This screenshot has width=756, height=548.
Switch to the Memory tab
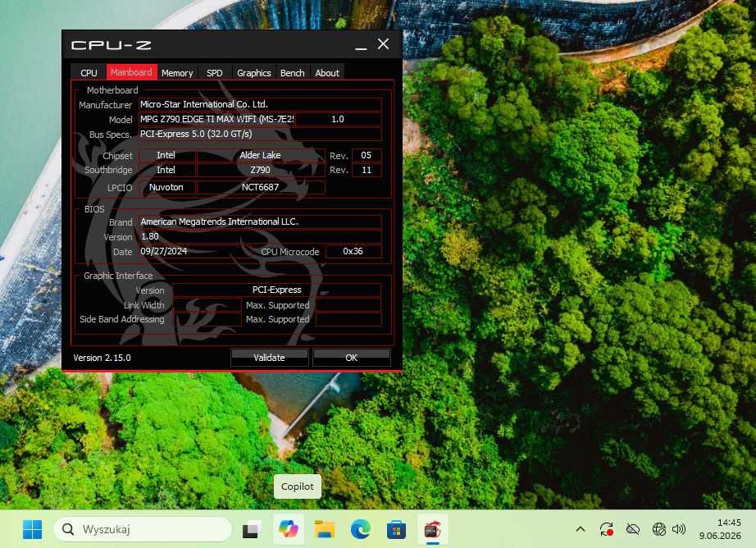[177, 73]
